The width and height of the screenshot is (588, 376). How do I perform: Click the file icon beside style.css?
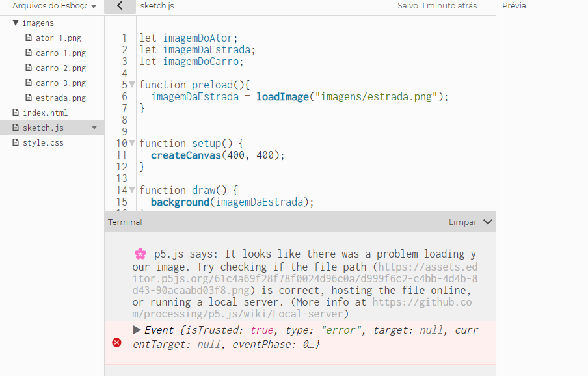(16, 142)
